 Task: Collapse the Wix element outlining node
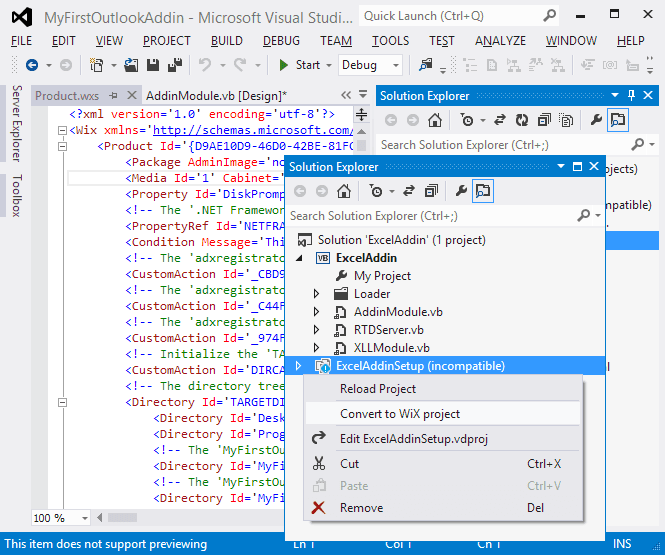point(62,131)
